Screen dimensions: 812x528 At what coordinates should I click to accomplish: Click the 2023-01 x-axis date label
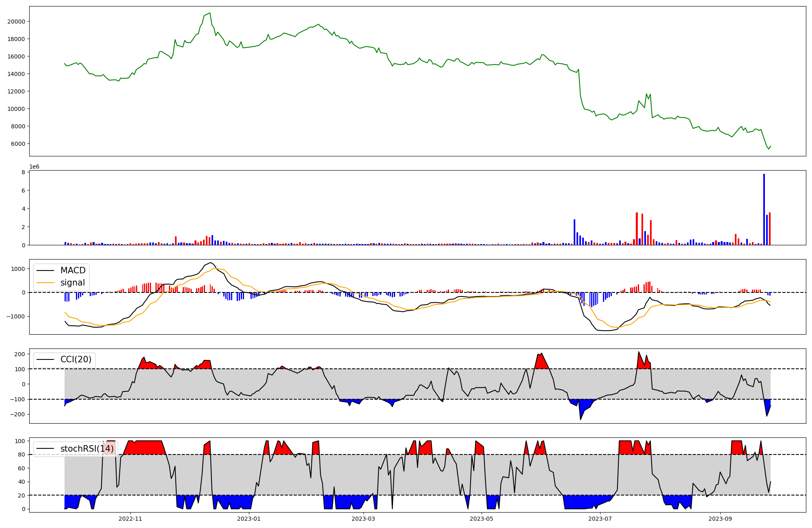[248, 519]
